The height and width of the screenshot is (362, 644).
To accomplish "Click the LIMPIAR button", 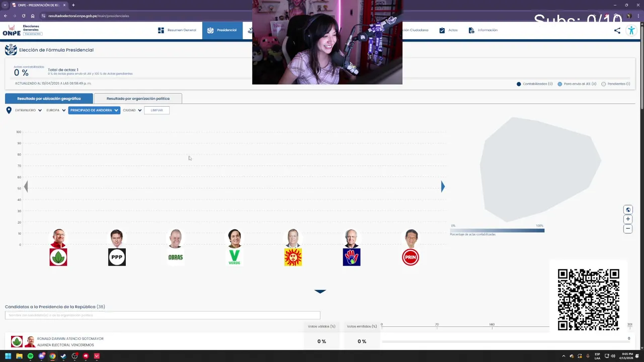I will [157, 110].
